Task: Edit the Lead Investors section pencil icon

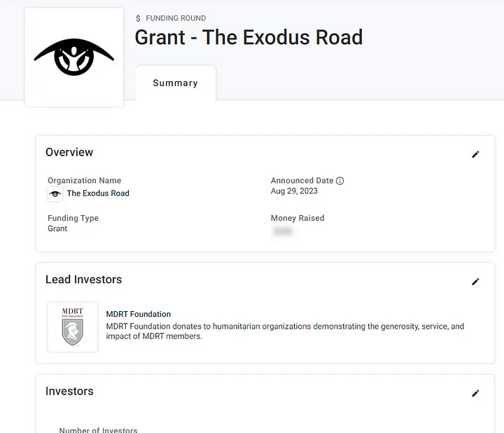Action: point(475,282)
